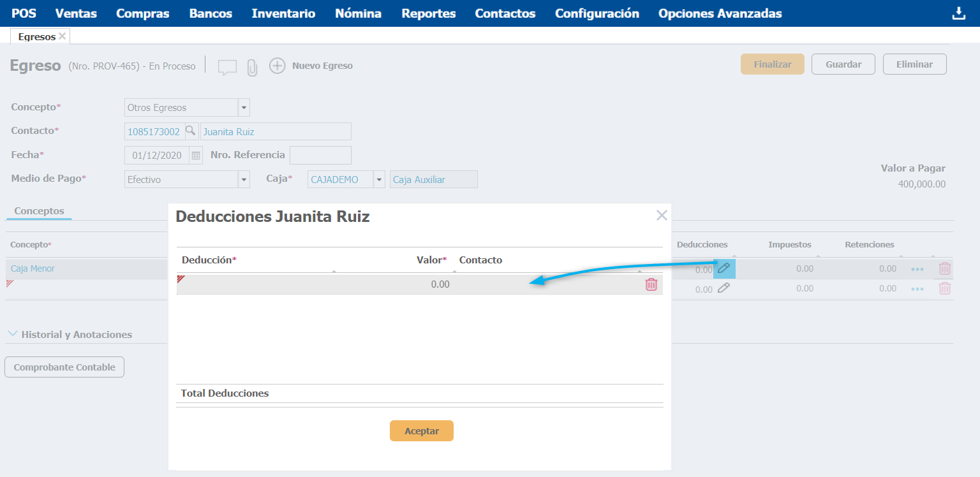980x477 pixels.
Task: Delete the deduction row with trash icon
Action: pos(651,284)
